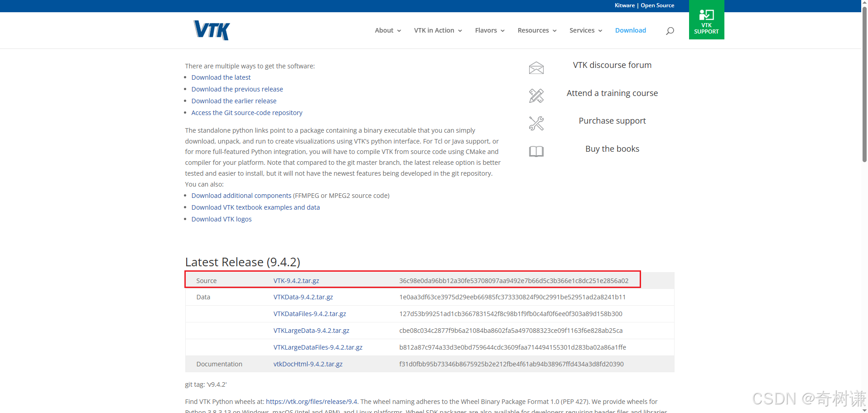
Task: Open the Buy the books link
Action: (x=612, y=149)
